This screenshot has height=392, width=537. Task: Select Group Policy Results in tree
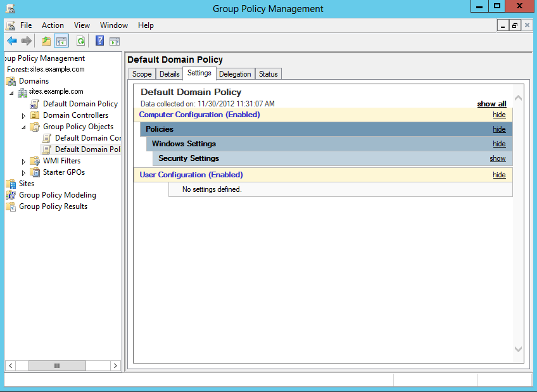(53, 206)
